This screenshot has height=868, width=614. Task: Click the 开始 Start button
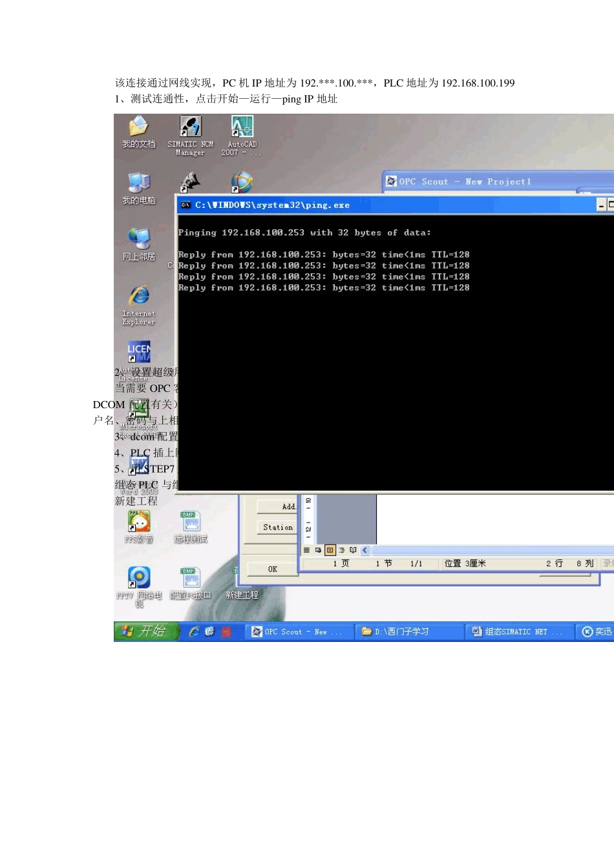pyautogui.click(x=145, y=631)
